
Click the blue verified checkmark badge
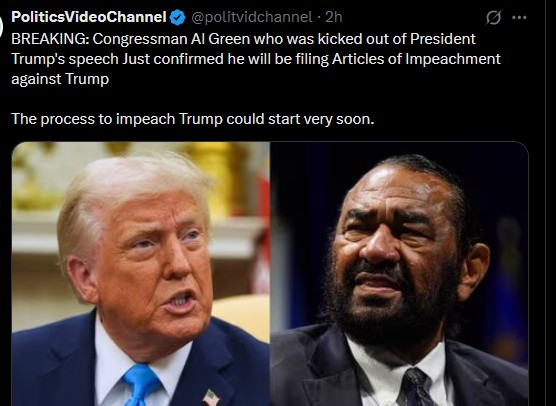(177, 17)
